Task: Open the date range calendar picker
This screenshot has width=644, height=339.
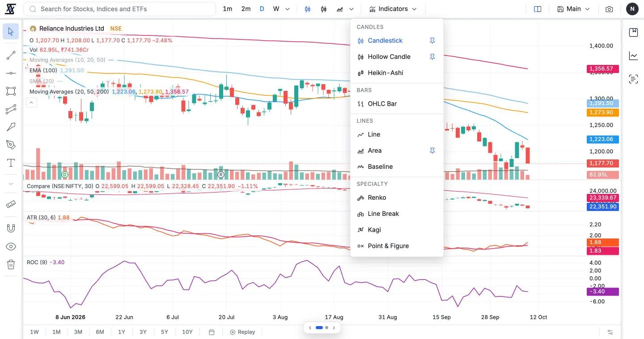Action: tap(212, 332)
